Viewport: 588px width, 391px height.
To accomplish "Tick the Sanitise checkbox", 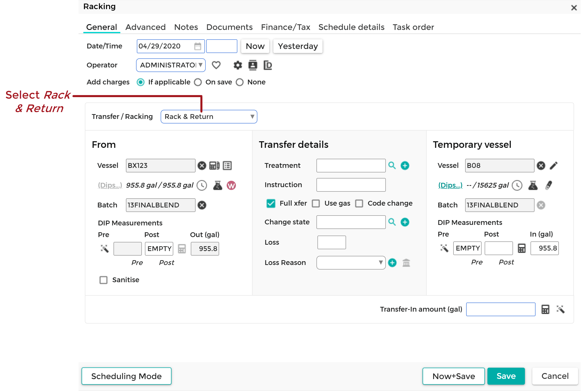I will (103, 280).
